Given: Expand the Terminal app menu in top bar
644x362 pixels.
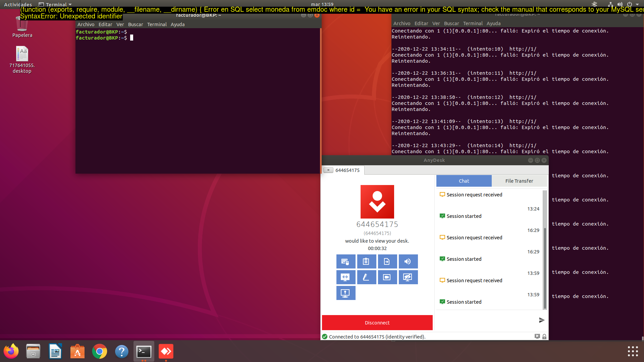Looking at the screenshot, I should [55, 4].
